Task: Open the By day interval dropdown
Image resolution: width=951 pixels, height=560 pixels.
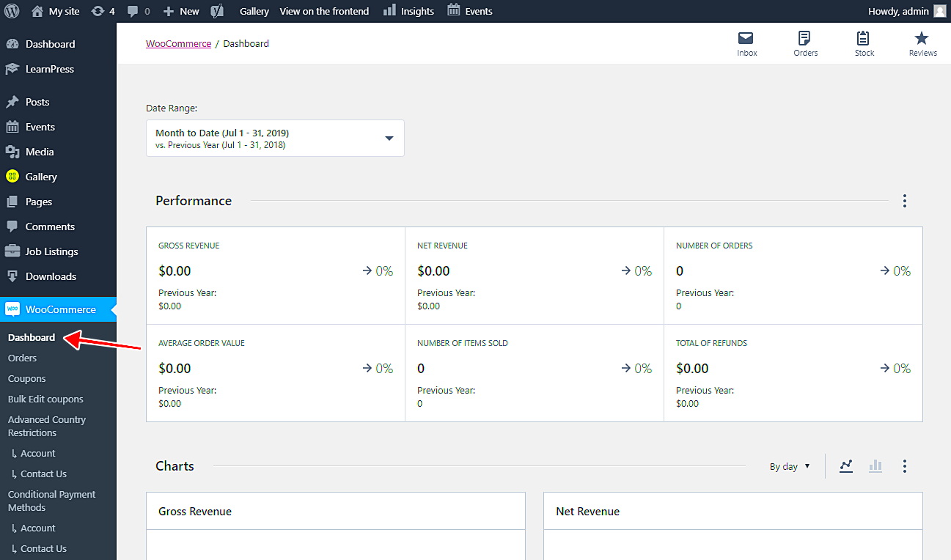Action: tap(790, 466)
